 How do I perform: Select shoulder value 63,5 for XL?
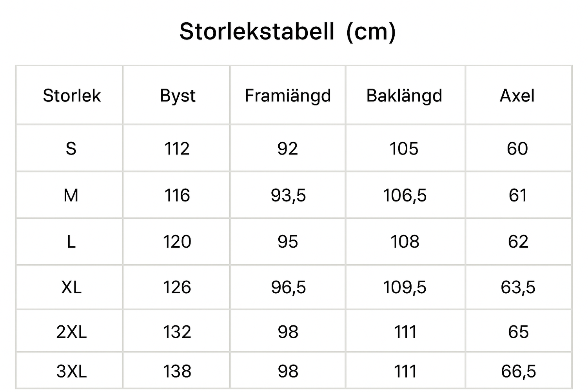coord(518,288)
